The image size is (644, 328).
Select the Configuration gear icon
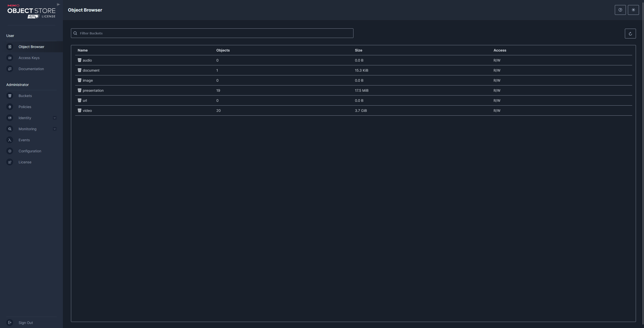pyautogui.click(x=10, y=151)
